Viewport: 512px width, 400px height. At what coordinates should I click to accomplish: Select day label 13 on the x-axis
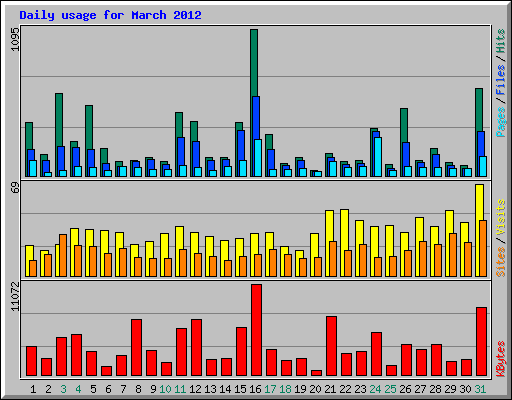coord(210,389)
